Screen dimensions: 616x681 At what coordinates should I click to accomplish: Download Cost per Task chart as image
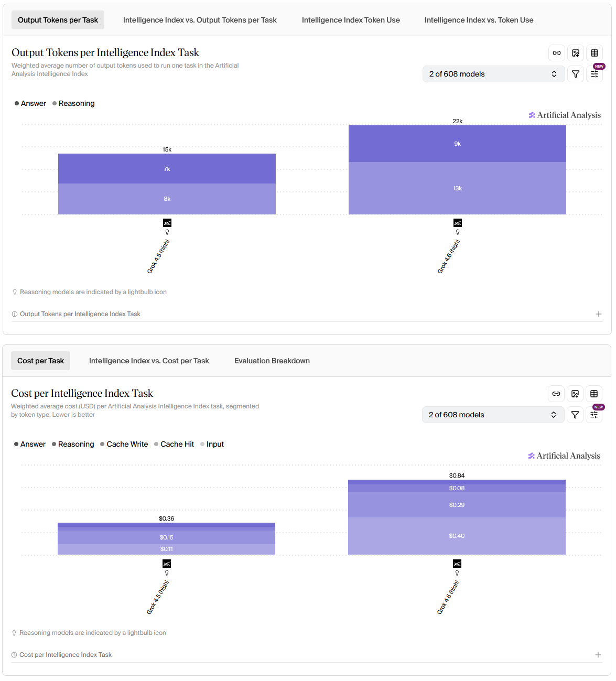pyautogui.click(x=575, y=394)
